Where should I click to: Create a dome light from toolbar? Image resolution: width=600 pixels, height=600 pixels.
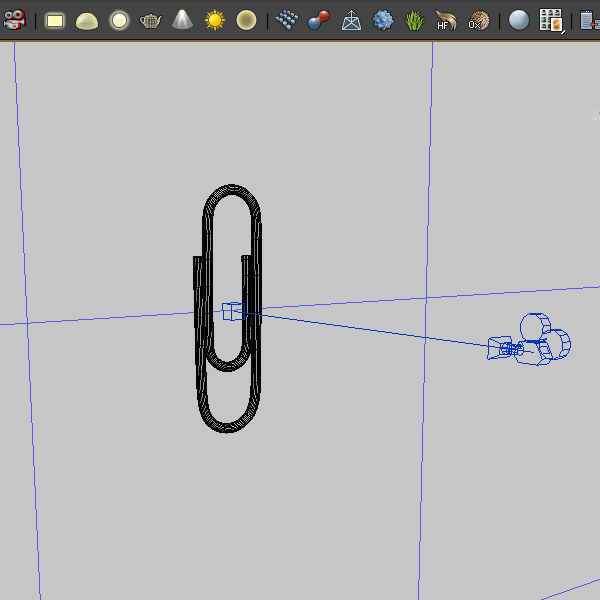click(87, 20)
